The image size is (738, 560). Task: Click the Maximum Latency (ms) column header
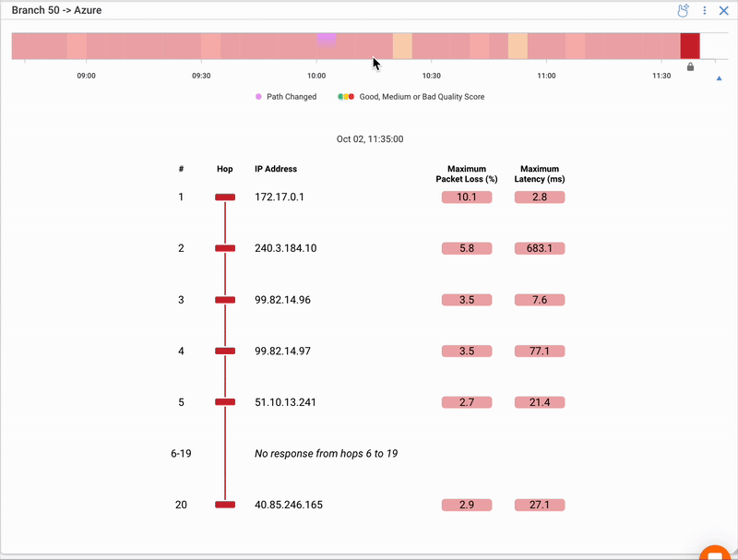click(x=540, y=174)
